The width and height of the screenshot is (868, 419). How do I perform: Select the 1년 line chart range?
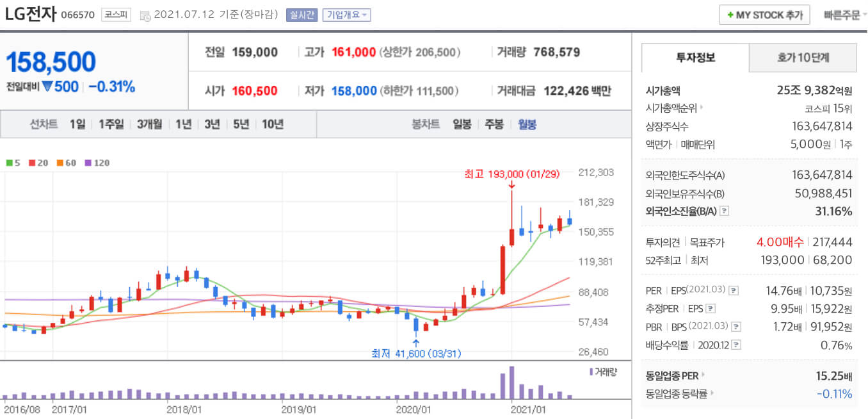pyautogui.click(x=183, y=124)
